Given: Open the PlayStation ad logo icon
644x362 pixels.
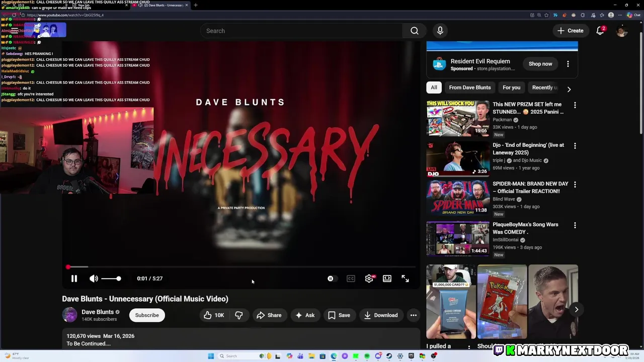Looking at the screenshot, I should click(439, 64).
